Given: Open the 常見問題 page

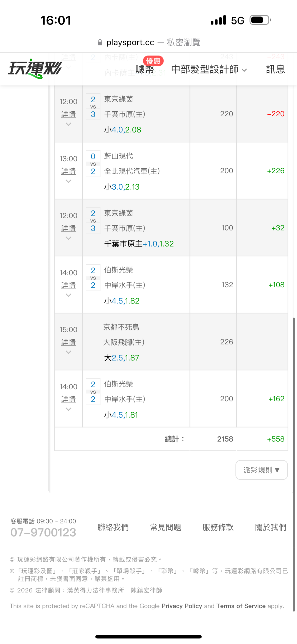Looking at the screenshot, I should tap(166, 527).
